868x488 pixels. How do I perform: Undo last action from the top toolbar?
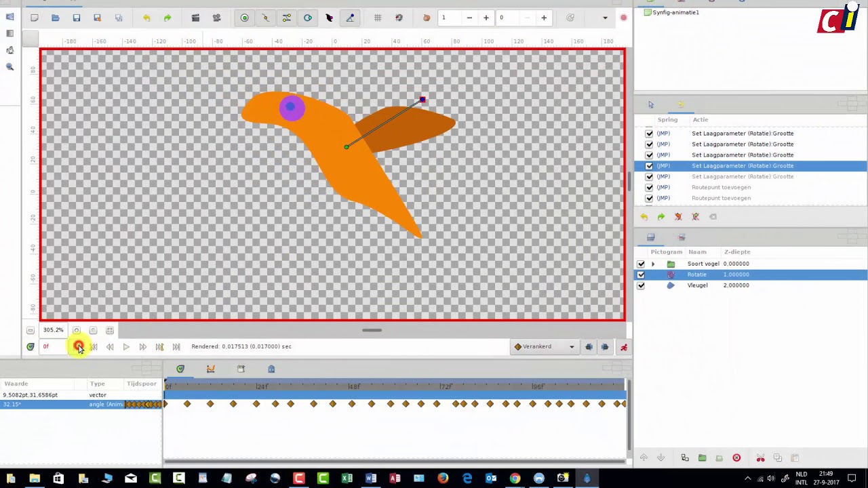pos(146,18)
